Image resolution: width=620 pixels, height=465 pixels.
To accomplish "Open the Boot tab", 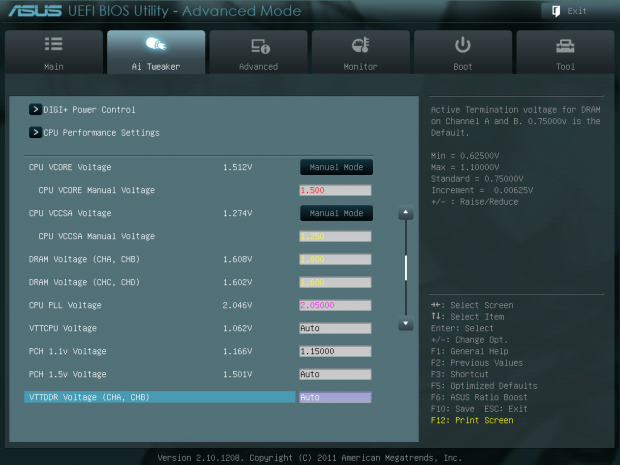I will click(x=463, y=52).
